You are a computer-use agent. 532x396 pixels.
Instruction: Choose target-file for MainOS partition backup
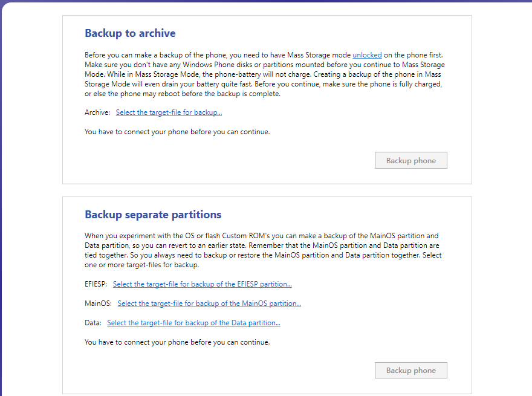209,303
